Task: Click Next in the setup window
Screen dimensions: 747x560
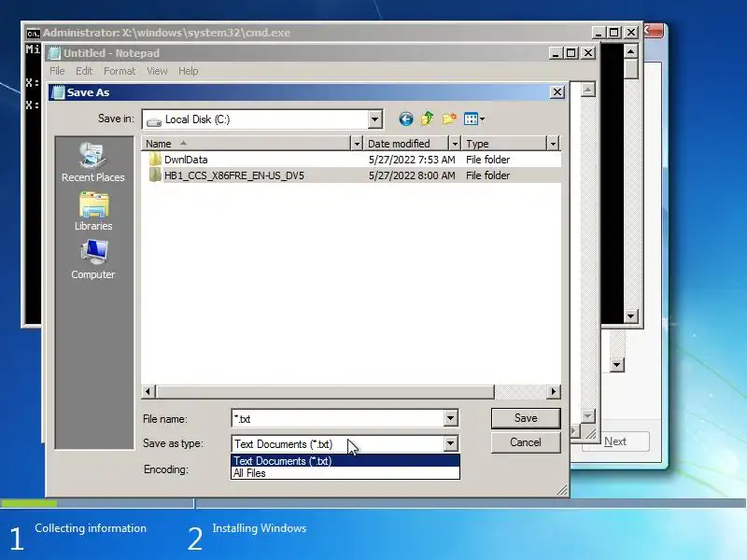Action: click(x=615, y=441)
